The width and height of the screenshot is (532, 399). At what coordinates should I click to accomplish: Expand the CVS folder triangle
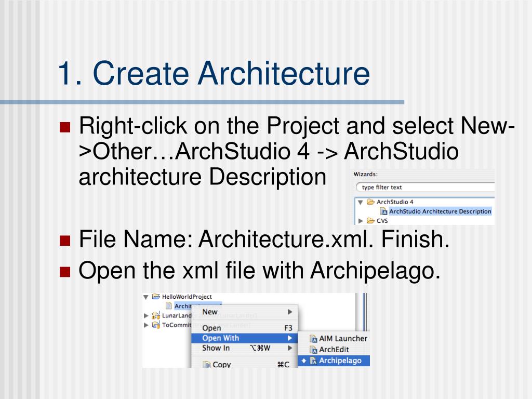pyautogui.click(x=361, y=221)
